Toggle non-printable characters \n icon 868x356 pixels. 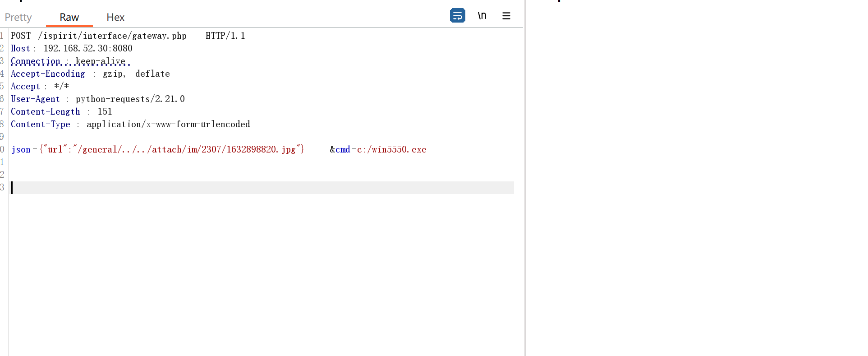482,16
